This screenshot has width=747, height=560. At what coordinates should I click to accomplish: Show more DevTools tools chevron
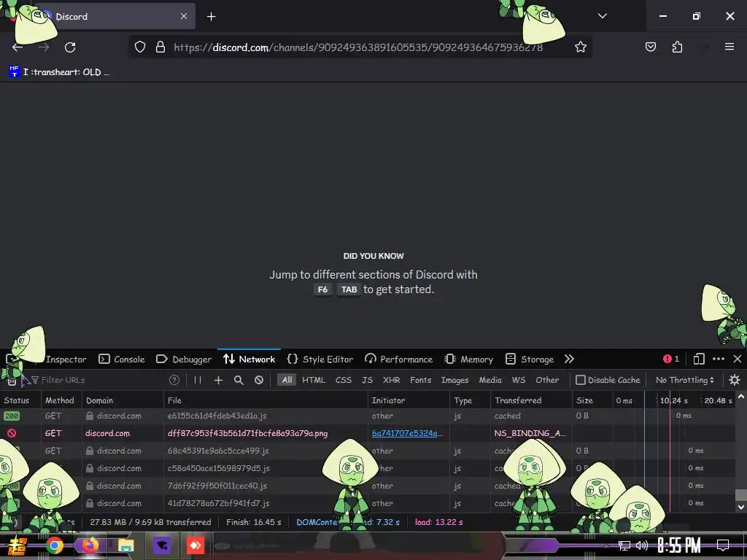pyautogui.click(x=569, y=359)
